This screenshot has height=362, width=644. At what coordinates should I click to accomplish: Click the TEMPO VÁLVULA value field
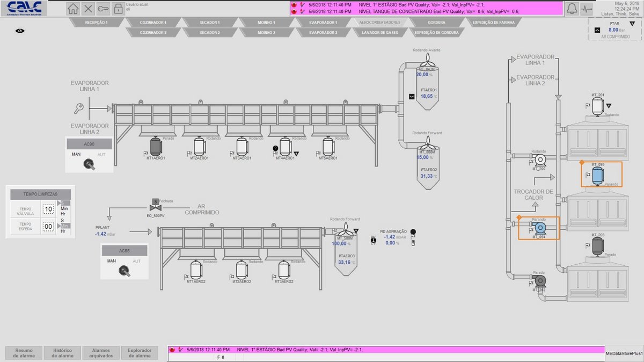click(49, 209)
